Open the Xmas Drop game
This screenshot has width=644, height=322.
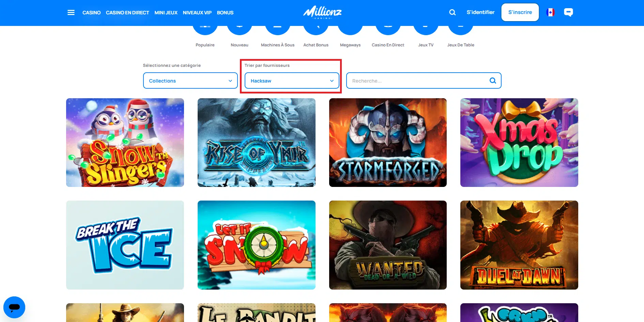[x=519, y=143]
